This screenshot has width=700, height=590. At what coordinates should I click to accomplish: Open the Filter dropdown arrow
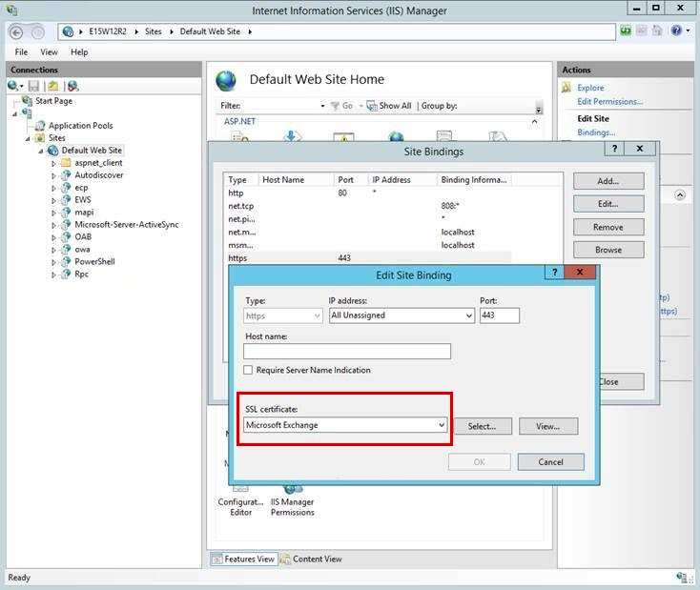(x=322, y=106)
